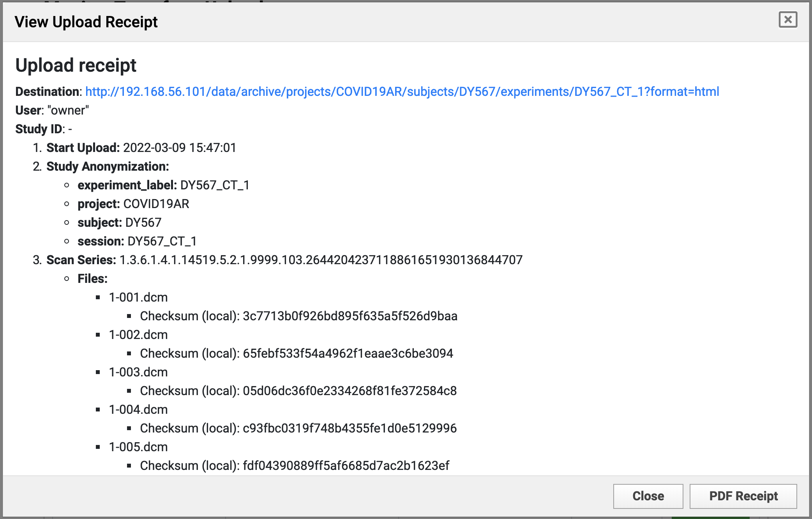Viewport: 812px width, 519px height.
Task: Click the checksum under 1-005.dcm
Action: (346, 466)
